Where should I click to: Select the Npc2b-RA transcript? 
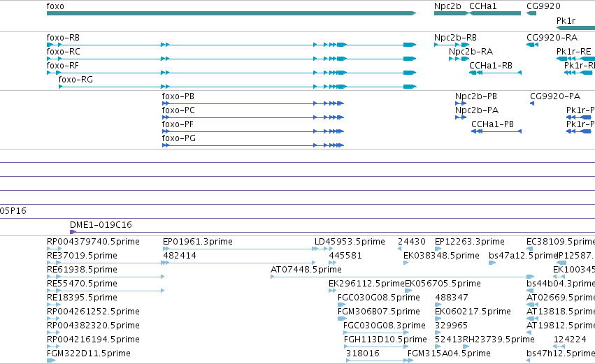pos(471,52)
